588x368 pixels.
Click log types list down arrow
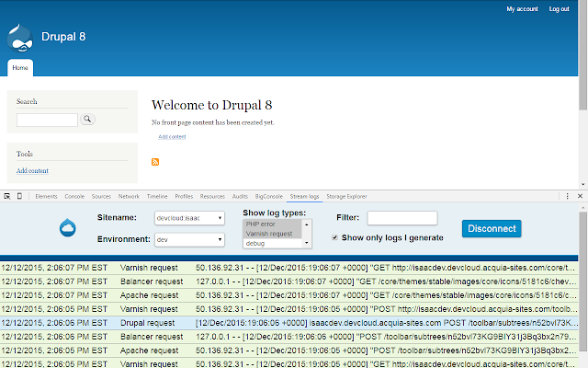307,243
